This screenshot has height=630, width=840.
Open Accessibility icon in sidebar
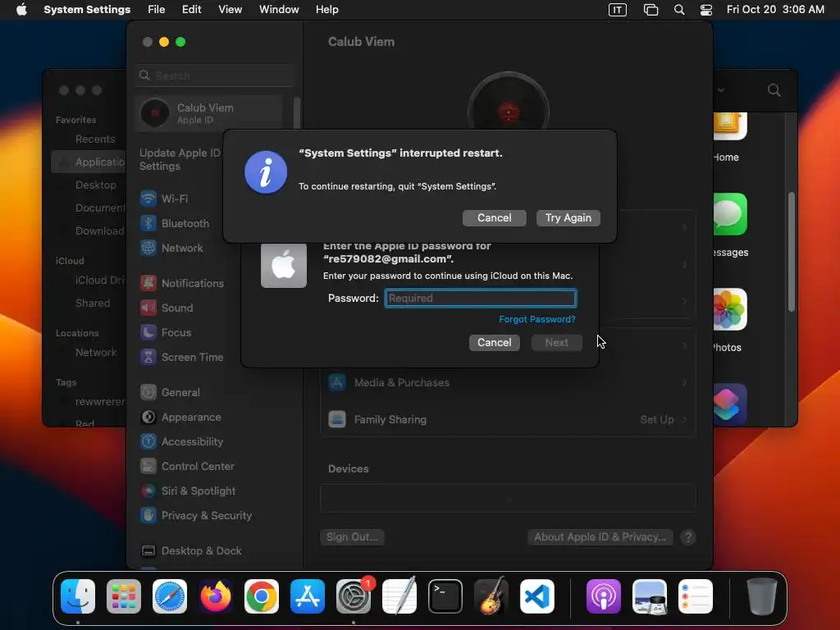pos(148,441)
